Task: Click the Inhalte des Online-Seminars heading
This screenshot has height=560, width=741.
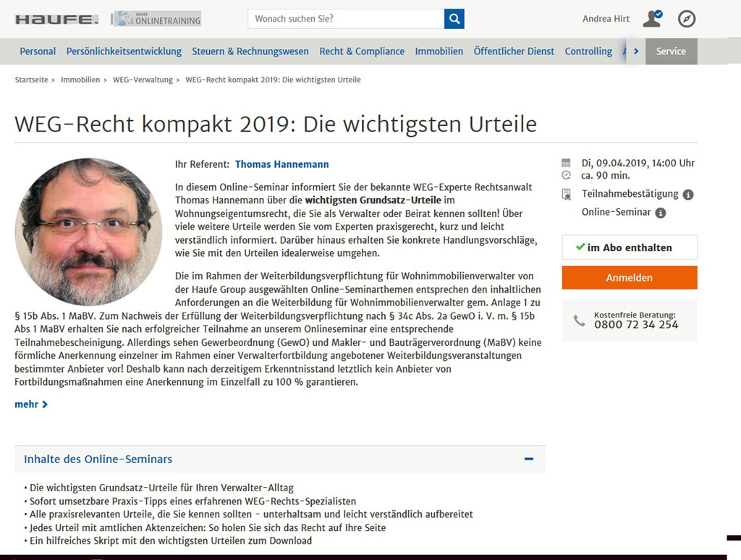Action: coord(98,459)
